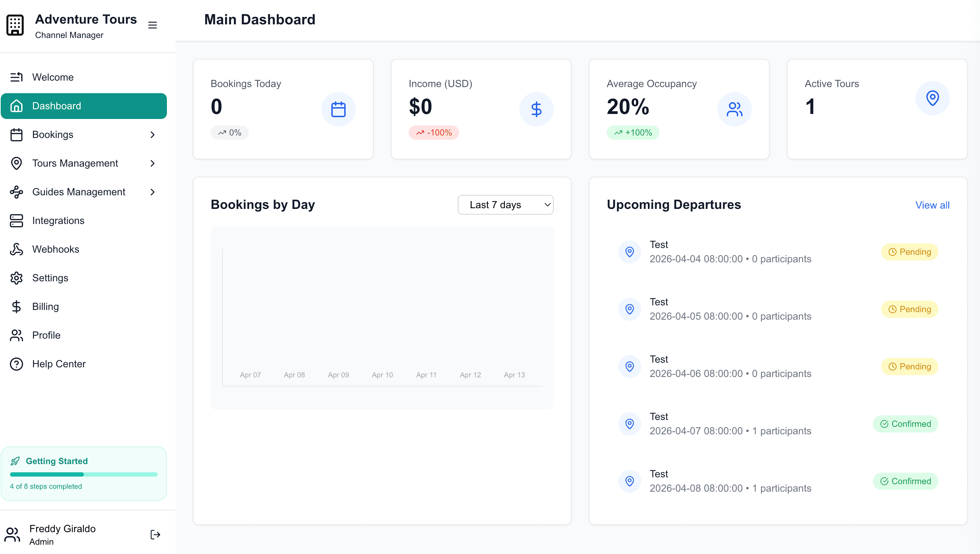
Task: Click the Dashboard home icon
Action: [16, 106]
